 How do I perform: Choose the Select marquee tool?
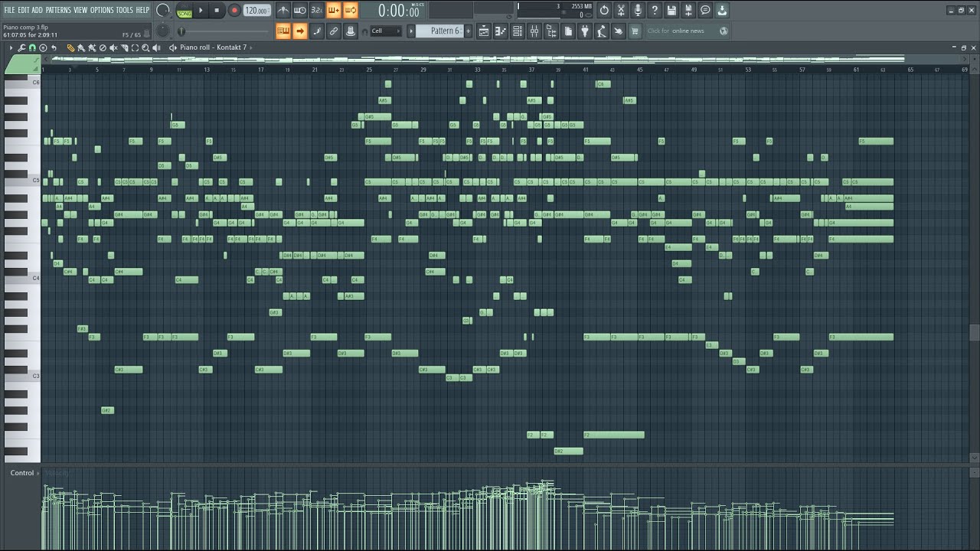tap(135, 47)
